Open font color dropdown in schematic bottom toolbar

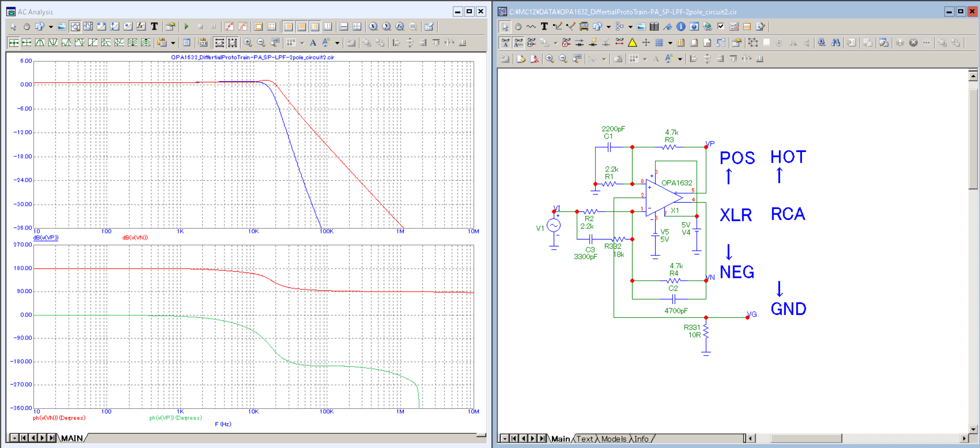(x=680, y=59)
